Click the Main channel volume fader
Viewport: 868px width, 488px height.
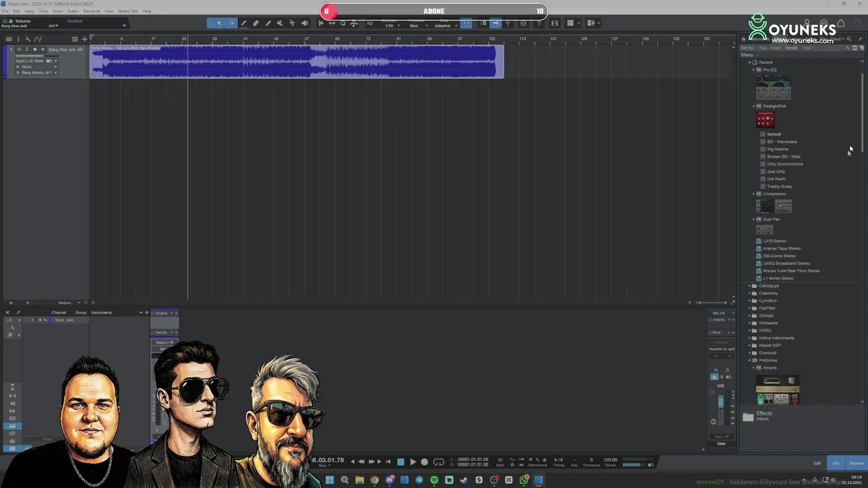click(x=721, y=402)
